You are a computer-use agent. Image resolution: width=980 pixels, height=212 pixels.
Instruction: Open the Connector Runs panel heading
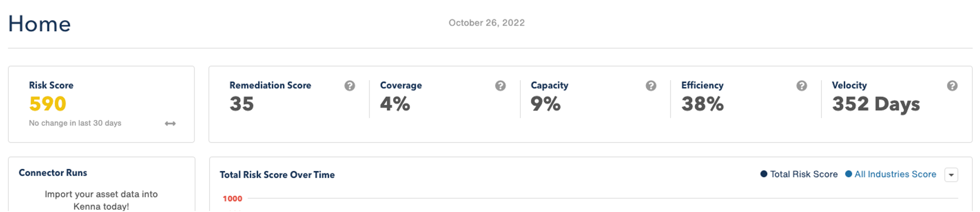tap(53, 173)
